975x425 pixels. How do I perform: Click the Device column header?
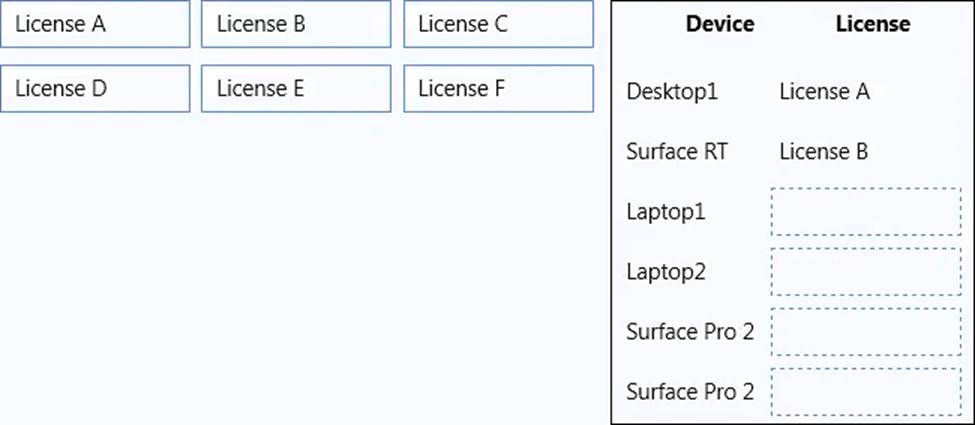(720, 24)
